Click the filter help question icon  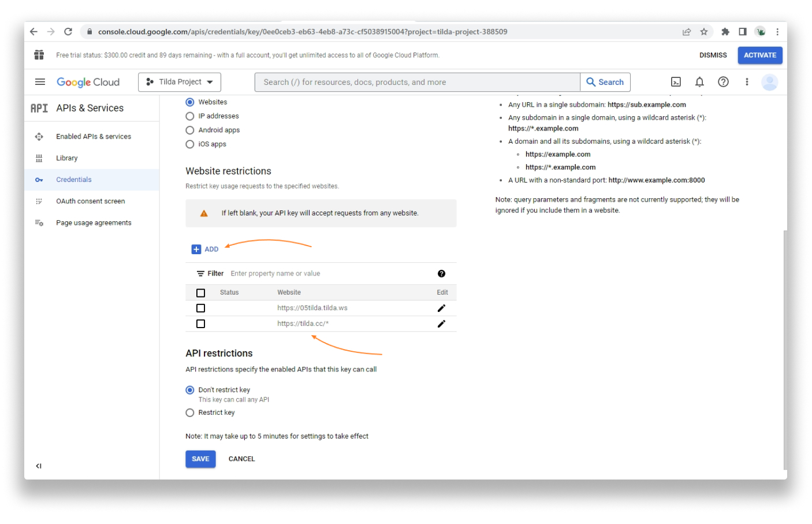click(x=441, y=274)
